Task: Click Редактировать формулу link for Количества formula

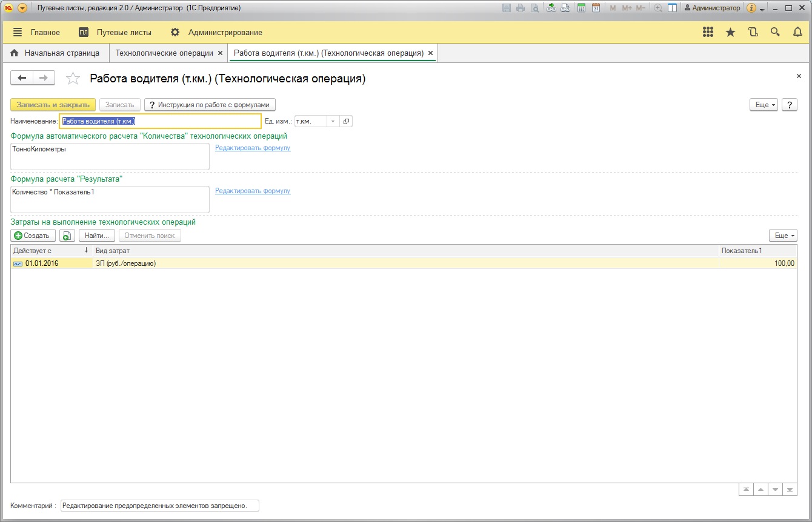Action: click(253, 148)
